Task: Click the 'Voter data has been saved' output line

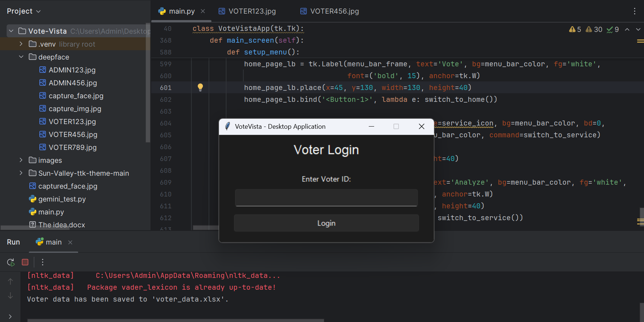Action: pyautogui.click(x=128, y=299)
